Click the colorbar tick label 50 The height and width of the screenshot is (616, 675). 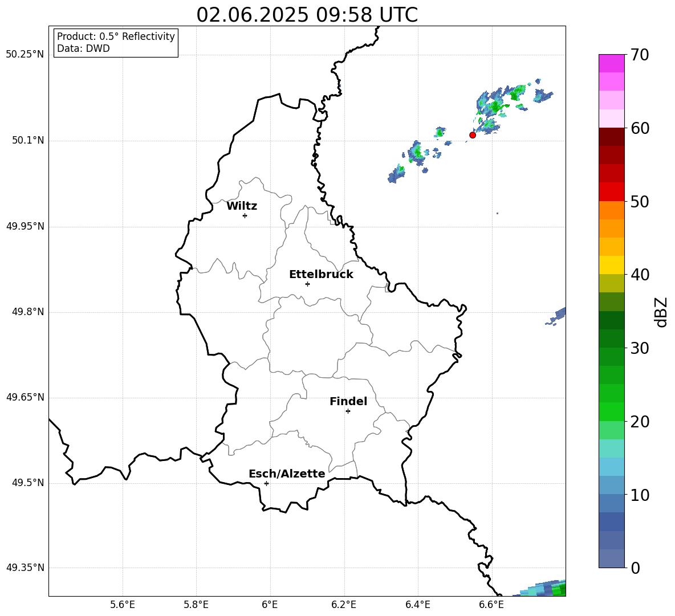pyautogui.click(x=640, y=201)
